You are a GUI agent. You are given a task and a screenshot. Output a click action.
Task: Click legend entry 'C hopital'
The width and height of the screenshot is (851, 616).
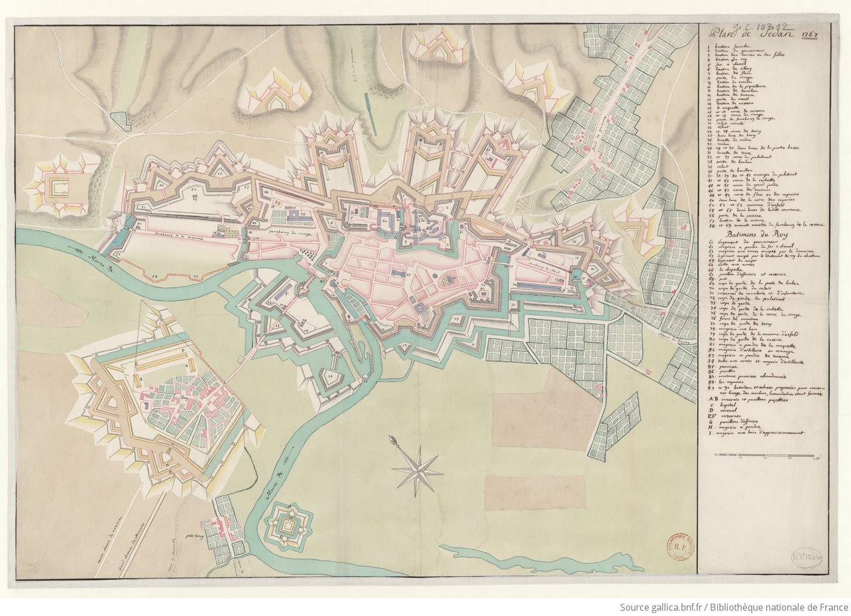pyautogui.click(x=722, y=405)
